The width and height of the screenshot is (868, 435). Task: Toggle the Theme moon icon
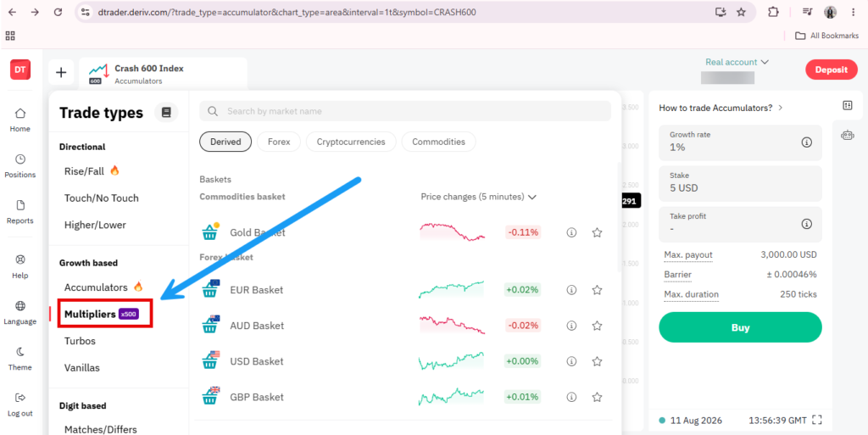pyautogui.click(x=20, y=352)
